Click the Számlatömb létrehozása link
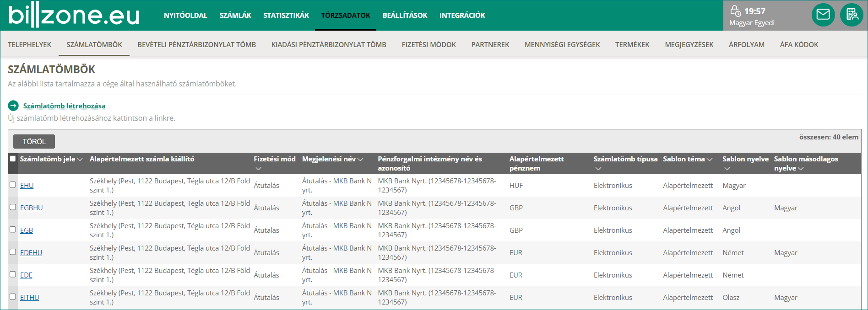The image size is (868, 310). click(x=64, y=106)
